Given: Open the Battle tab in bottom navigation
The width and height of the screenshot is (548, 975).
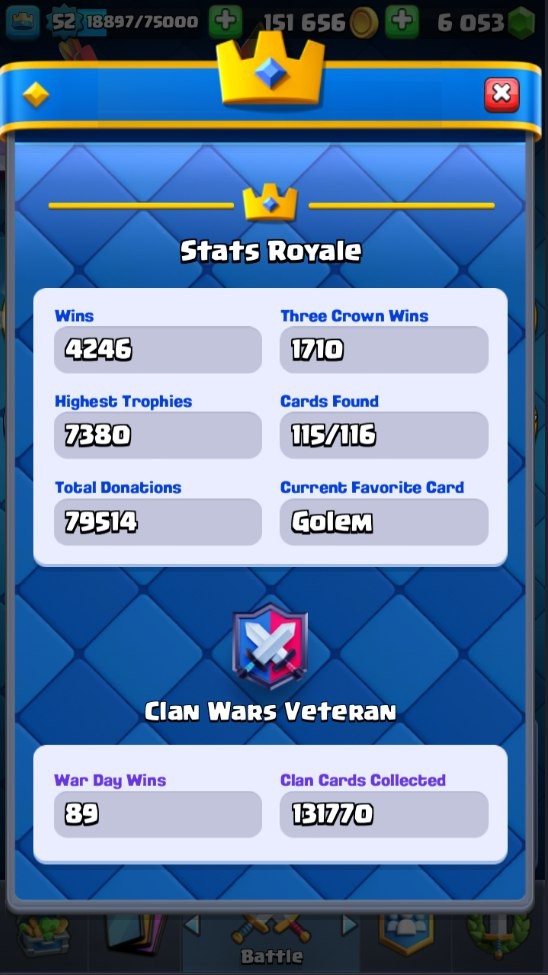Looking at the screenshot, I should [x=271, y=939].
